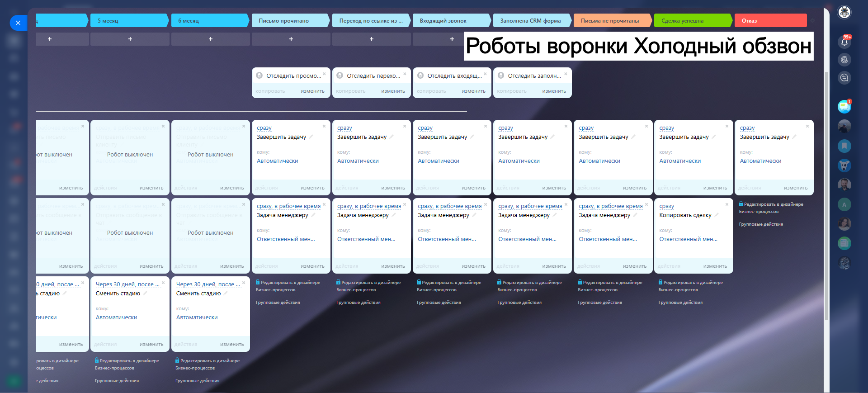868x393 pixels.
Task: Select the Письма не прочитаны stage header
Action: 613,20
